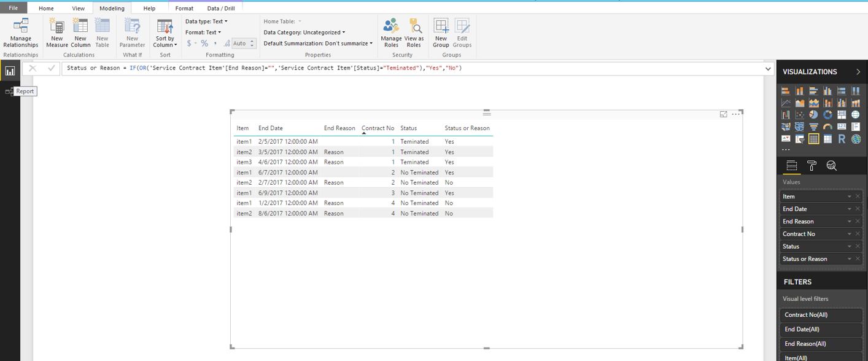Select the matrix visual
Image resolution: width=868 pixels, height=361 pixels.
click(827, 139)
